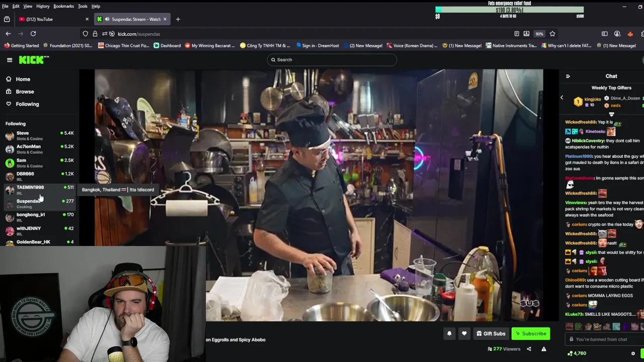Open the Tools menu

83,6
